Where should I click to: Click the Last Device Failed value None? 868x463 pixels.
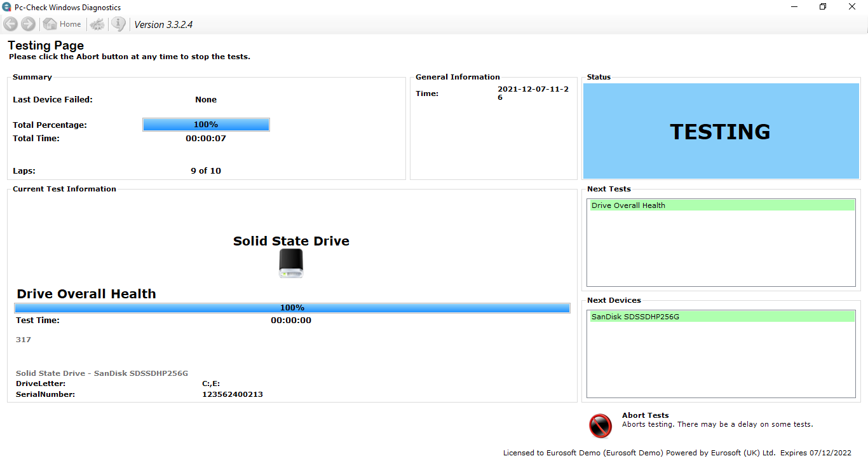click(206, 100)
